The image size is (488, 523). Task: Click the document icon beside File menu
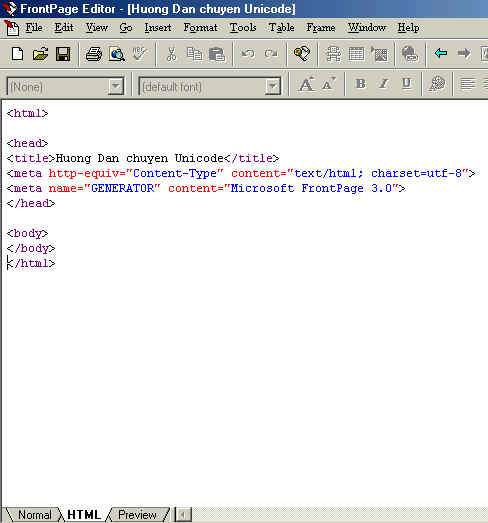tap(12, 28)
